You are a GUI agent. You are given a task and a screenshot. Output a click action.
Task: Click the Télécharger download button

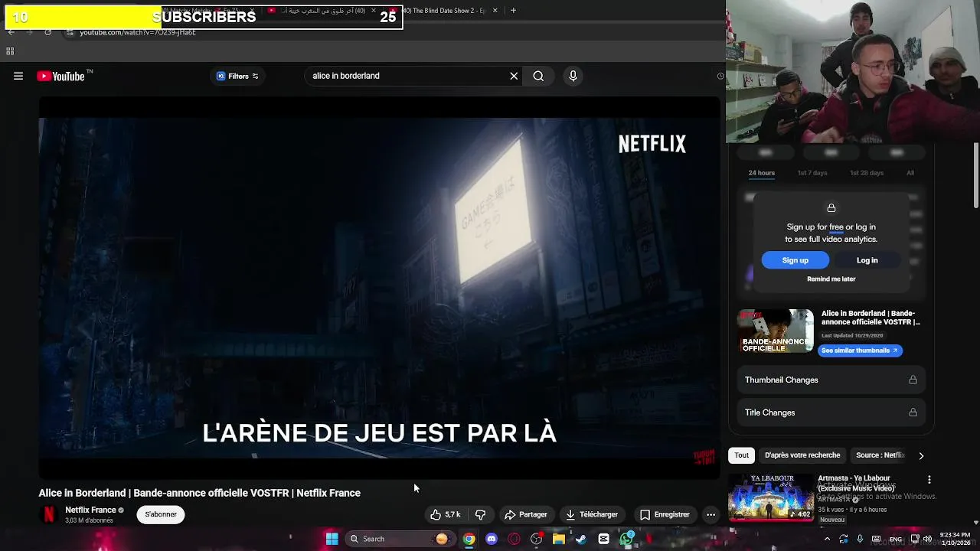pos(592,514)
